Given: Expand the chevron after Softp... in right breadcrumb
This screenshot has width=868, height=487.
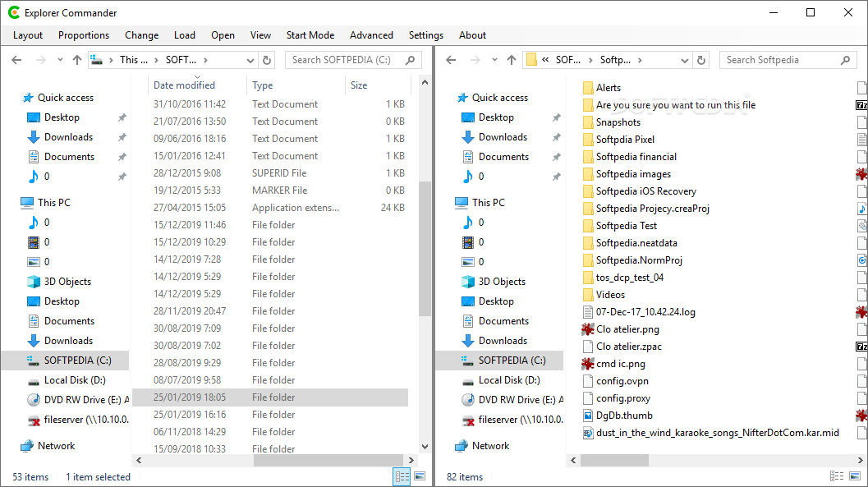Looking at the screenshot, I should (x=640, y=60).
